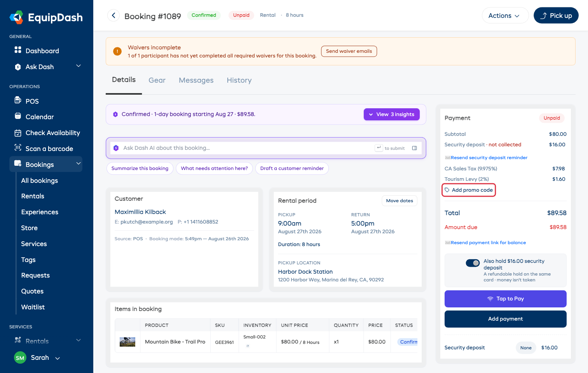The image size is (588, 373).
Task: Open POS via its register icon
Action: [18, 100]
